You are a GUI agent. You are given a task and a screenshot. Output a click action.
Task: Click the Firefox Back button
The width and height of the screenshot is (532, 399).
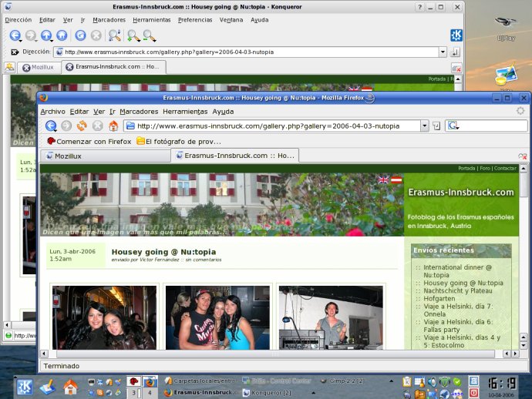click(x=51, y=126)
